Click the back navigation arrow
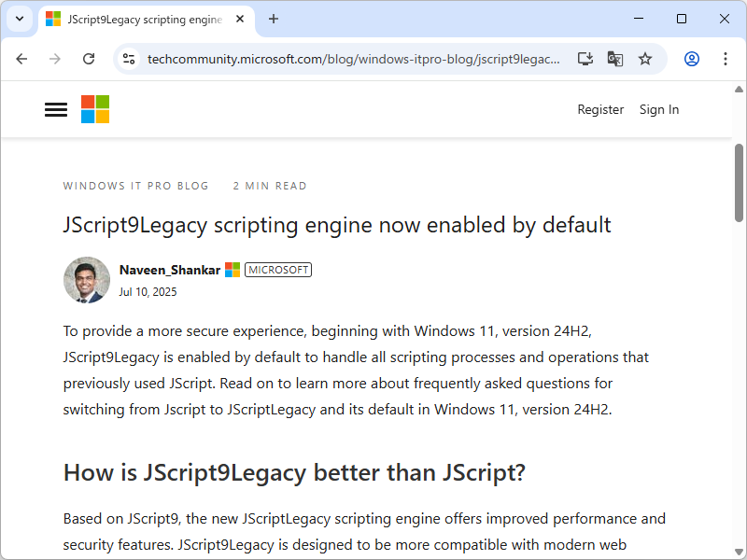Screen dimensions: 747x560 pyautogui.click(x=21, y=58)
